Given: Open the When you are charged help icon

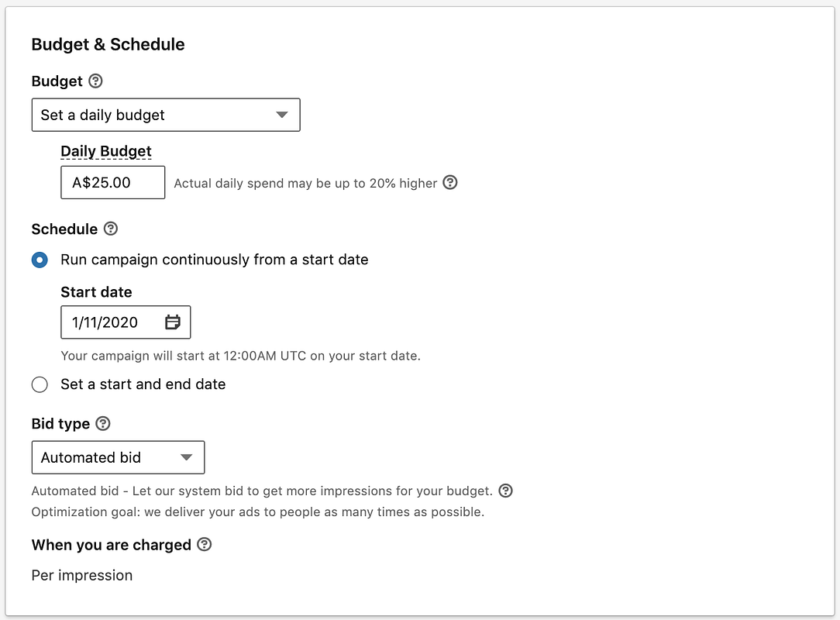Looking at the screenshot, I should point(204,545).
